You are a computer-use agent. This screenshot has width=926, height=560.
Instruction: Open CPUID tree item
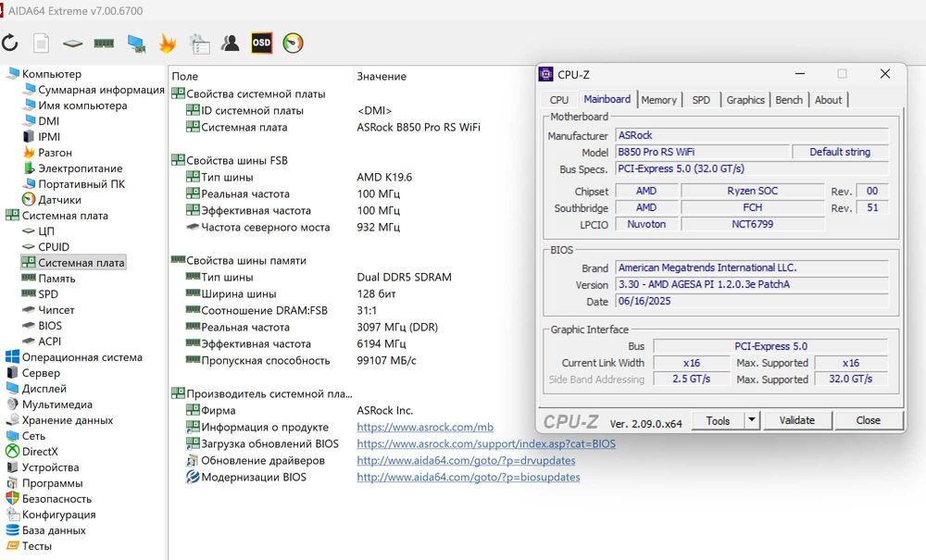[x=54, y=246]
